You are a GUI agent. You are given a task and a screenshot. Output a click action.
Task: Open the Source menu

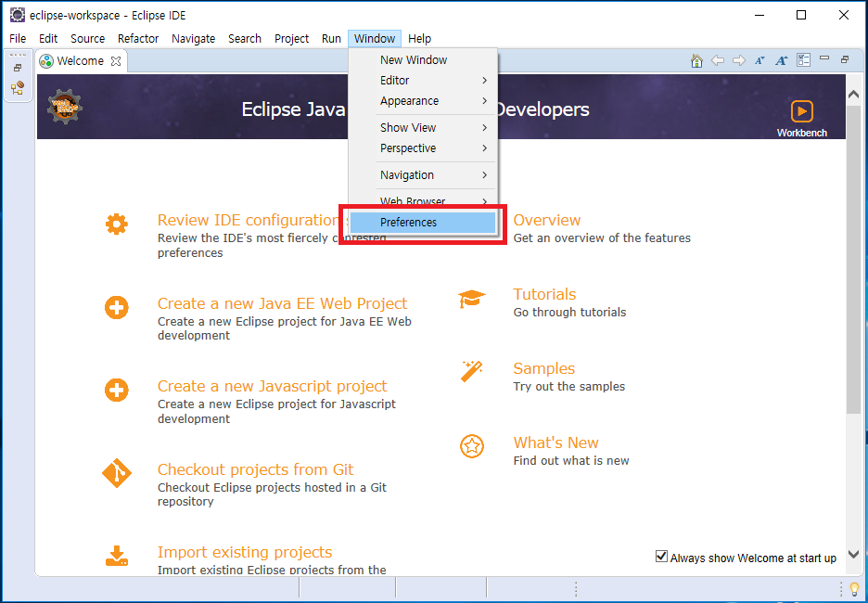(x=87, y=38)
